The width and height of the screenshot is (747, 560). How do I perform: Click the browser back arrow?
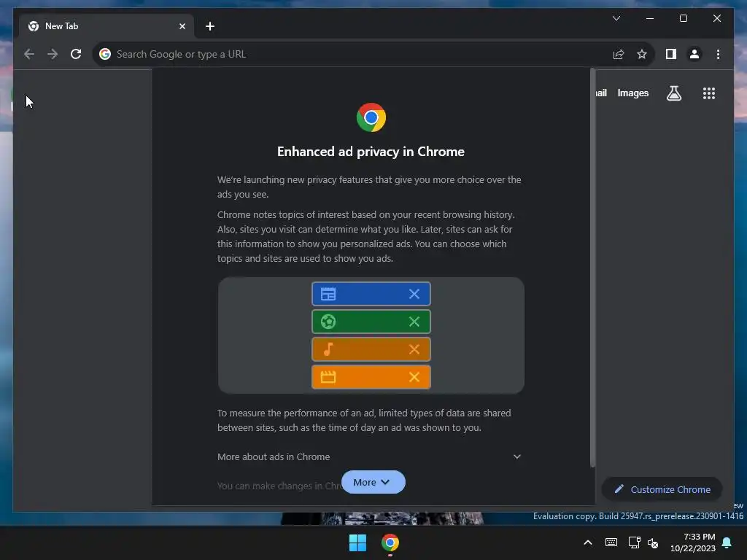(x=29, y=54)
